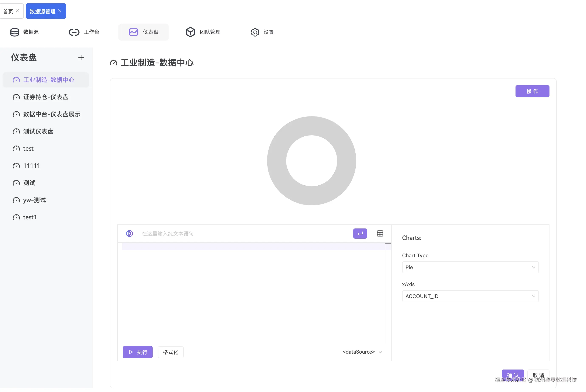586x392 pixels.
Task: Format the query using 格式化 button
Action: (170, 352)
